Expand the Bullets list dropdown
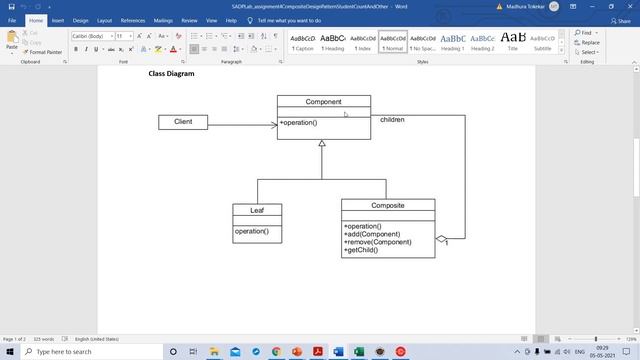 (201, 36)
